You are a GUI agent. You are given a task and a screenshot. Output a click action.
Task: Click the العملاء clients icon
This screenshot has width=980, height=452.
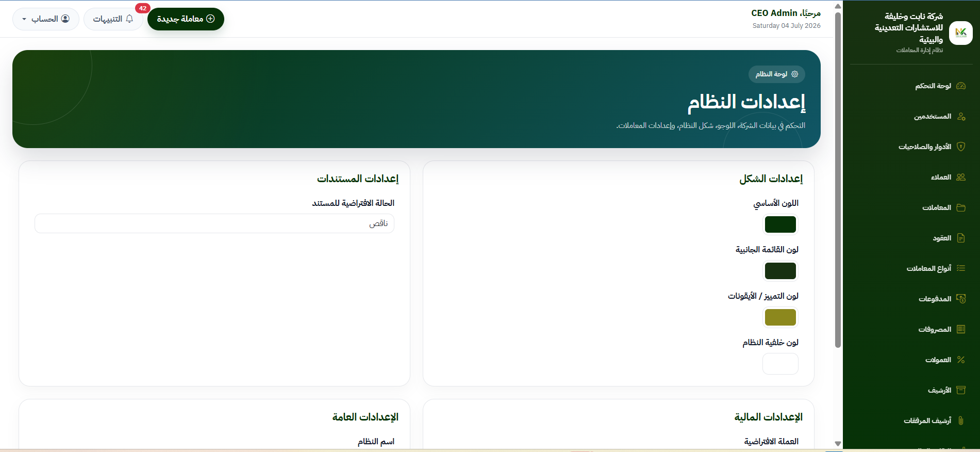click(x=961, y=177)
